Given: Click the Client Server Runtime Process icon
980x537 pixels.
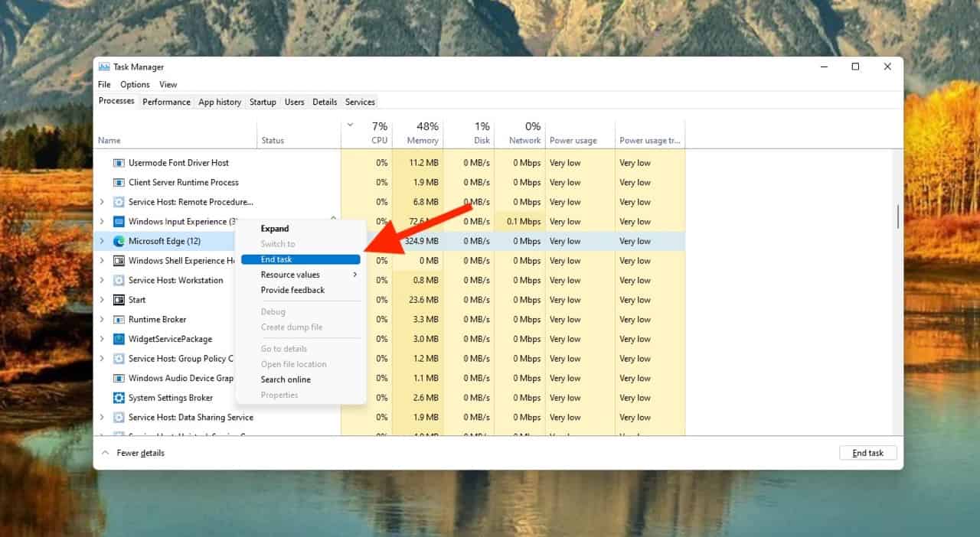Looking at the screenshot, I should (119, 183).
